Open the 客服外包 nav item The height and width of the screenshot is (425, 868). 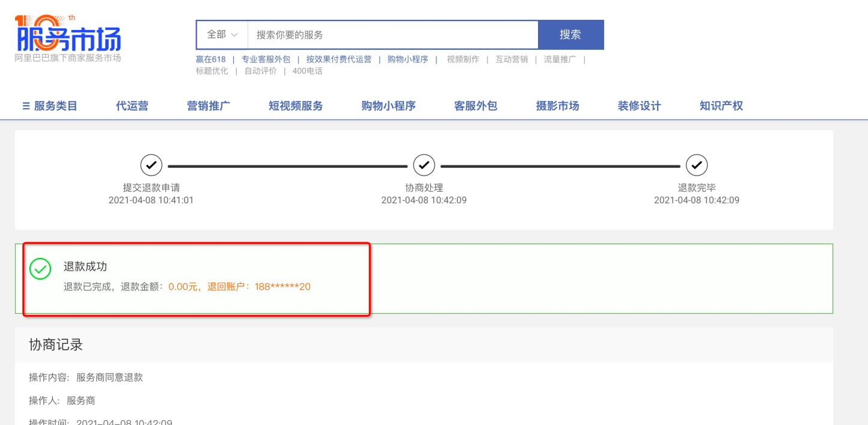tap(475, 106)
